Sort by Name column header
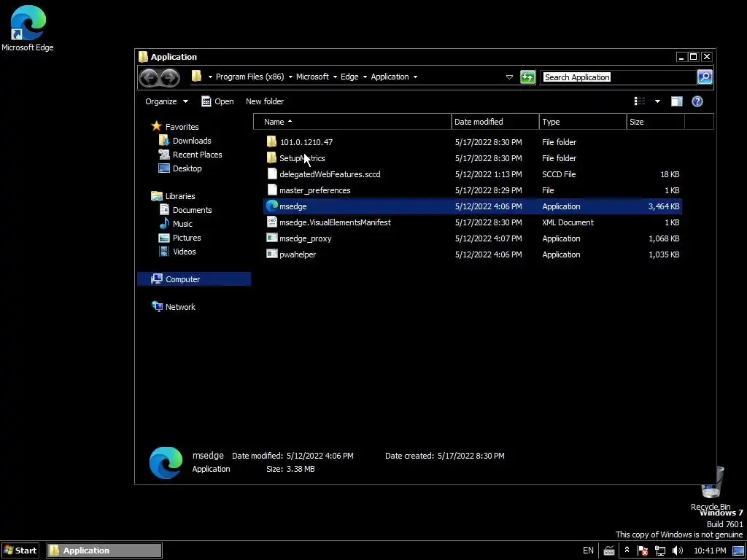This screenshot has width=747, height=560. click(352, 122)
